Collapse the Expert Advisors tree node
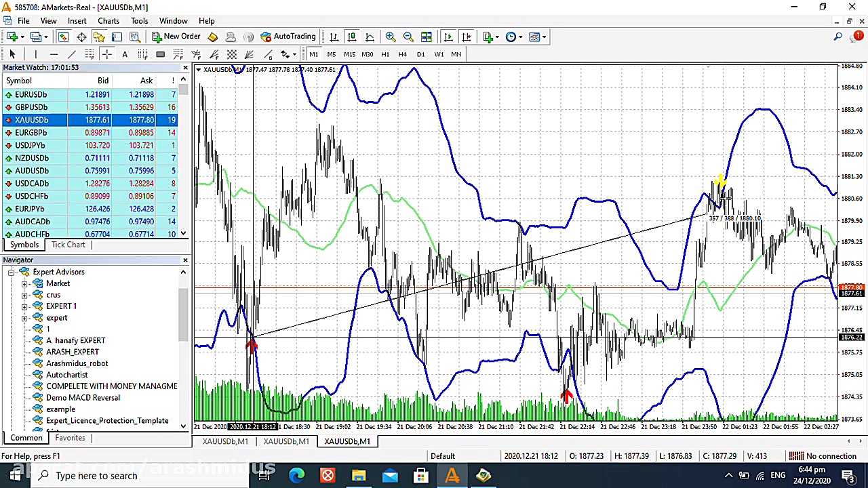 [x=12, y=272]
